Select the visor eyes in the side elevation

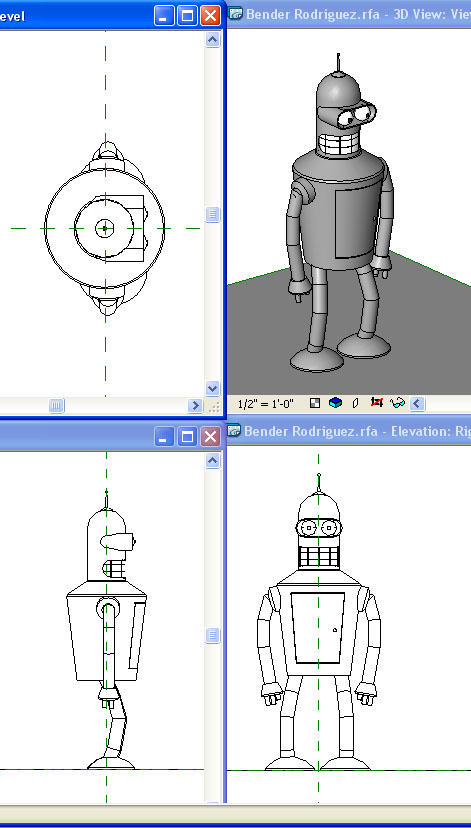coord(118,541)
